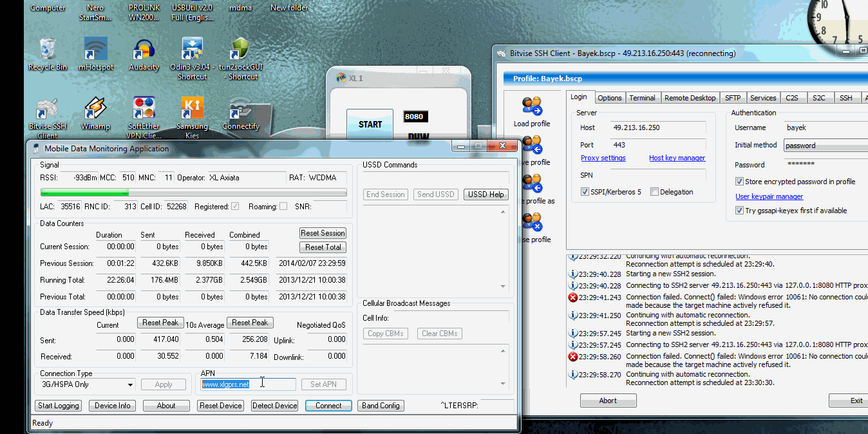
Task: Open SoftEther VPN Client icon
Action: [144, 118]
